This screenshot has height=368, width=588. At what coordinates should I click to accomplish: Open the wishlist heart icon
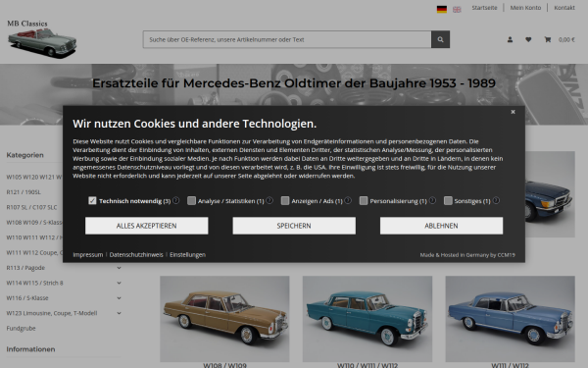click(x=528, y=39)
